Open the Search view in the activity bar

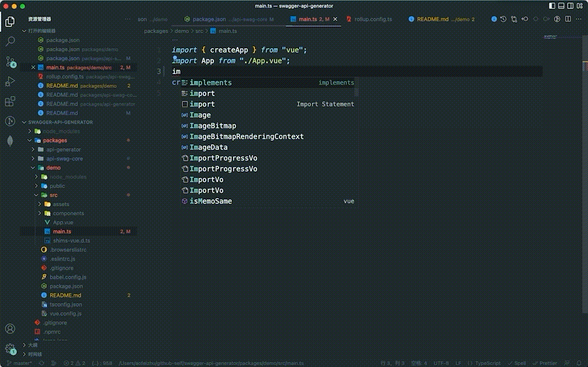point(10,41)
